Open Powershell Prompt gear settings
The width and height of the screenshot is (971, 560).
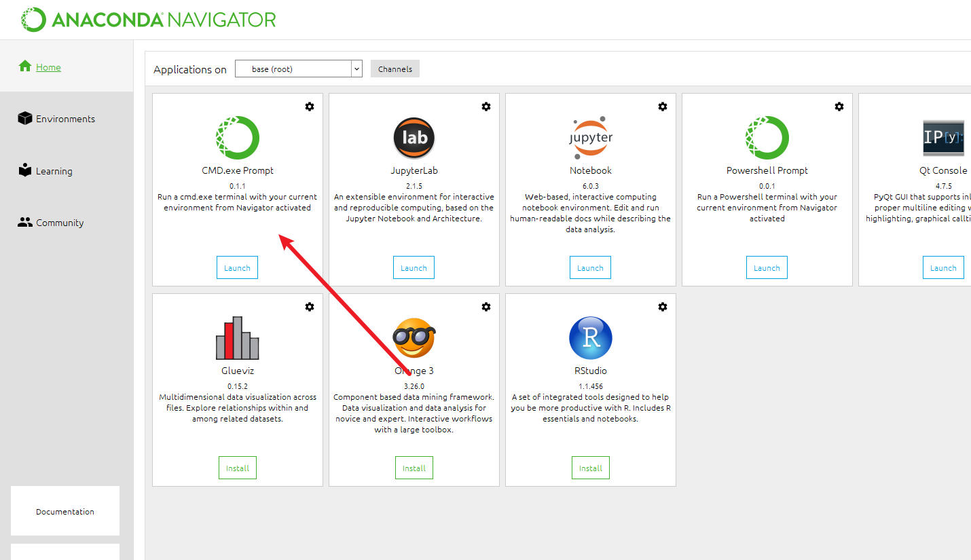tap(839, 107)
